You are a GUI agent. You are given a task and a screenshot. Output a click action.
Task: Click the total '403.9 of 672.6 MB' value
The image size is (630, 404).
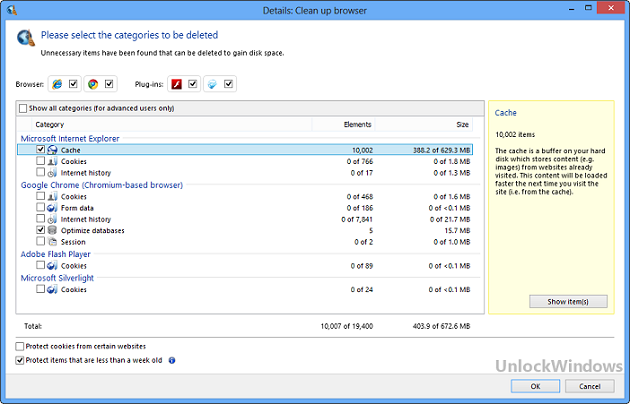441,326
